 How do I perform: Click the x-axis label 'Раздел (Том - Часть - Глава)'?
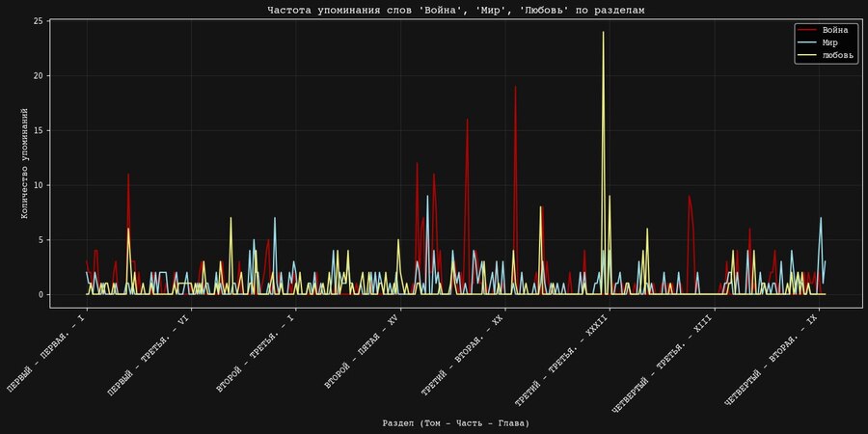point(455,423)
